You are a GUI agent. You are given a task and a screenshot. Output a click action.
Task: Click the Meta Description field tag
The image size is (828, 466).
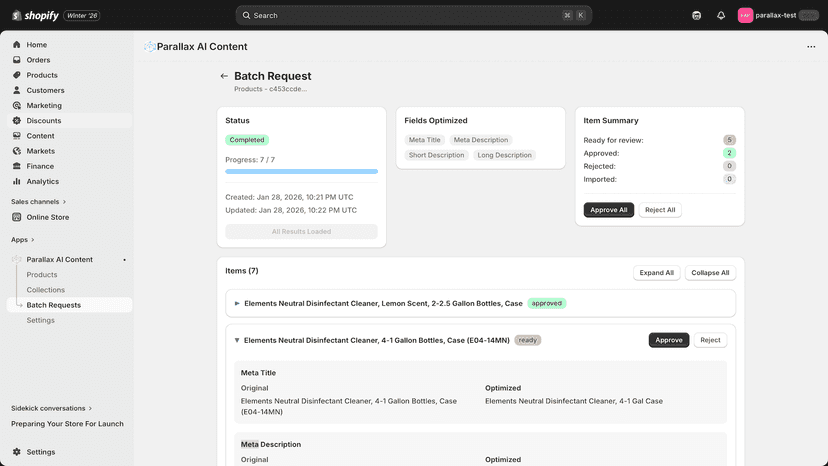(x=481, y=140)
